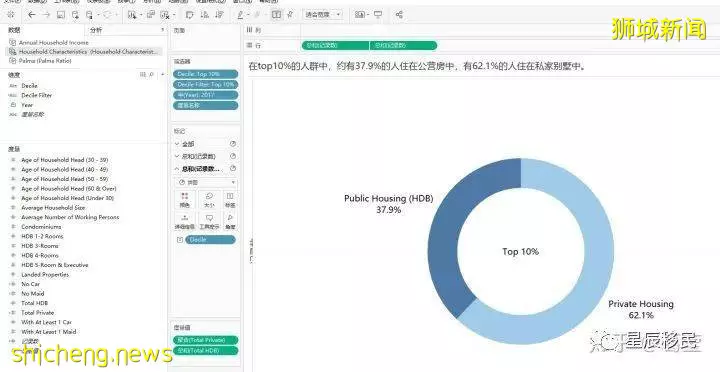The width and height of the screenshot is (720, 372).
Task: Click the Tooltip (工具提示) marks card button
Action: point(209,221)
